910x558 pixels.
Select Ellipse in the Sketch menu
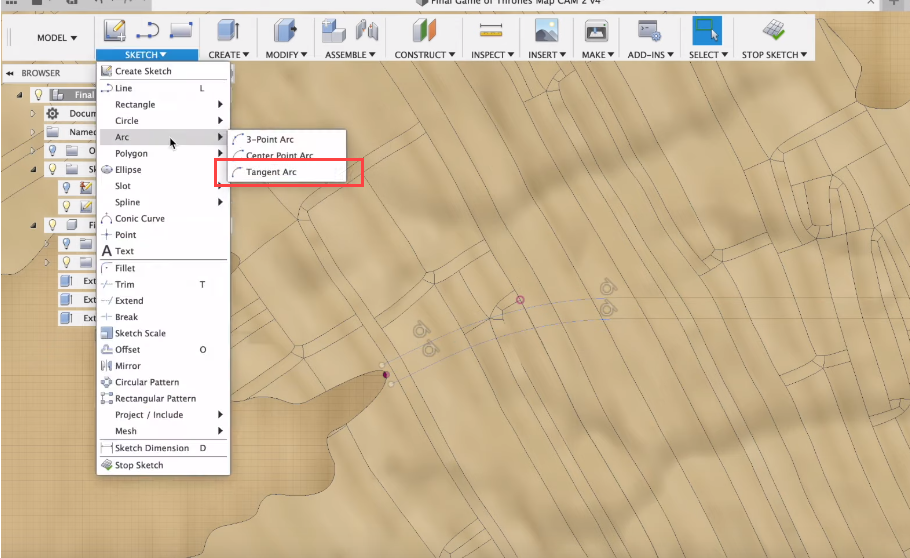point(163,170)
